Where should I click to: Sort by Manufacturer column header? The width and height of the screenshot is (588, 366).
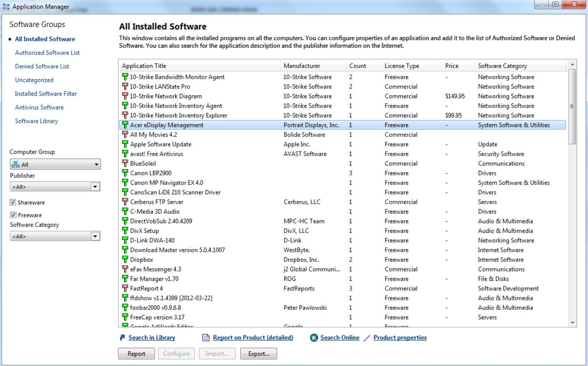tap(313, 66)
